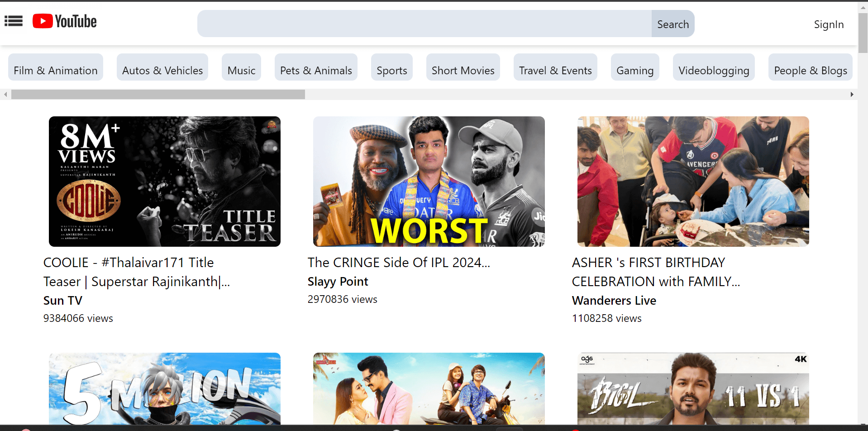Open the Wanderers Live channel name

point(614,301)
